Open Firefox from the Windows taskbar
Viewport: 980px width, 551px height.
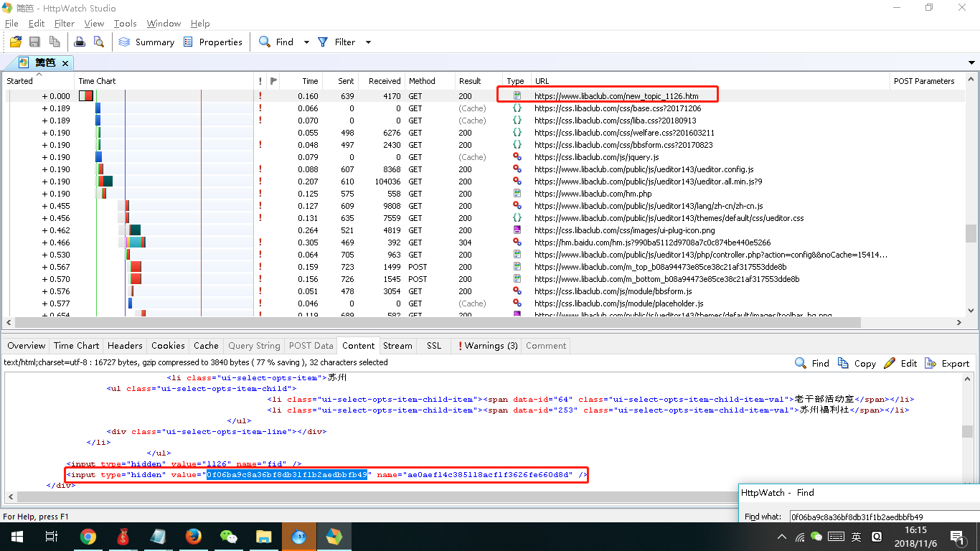[x=193, y=536]
